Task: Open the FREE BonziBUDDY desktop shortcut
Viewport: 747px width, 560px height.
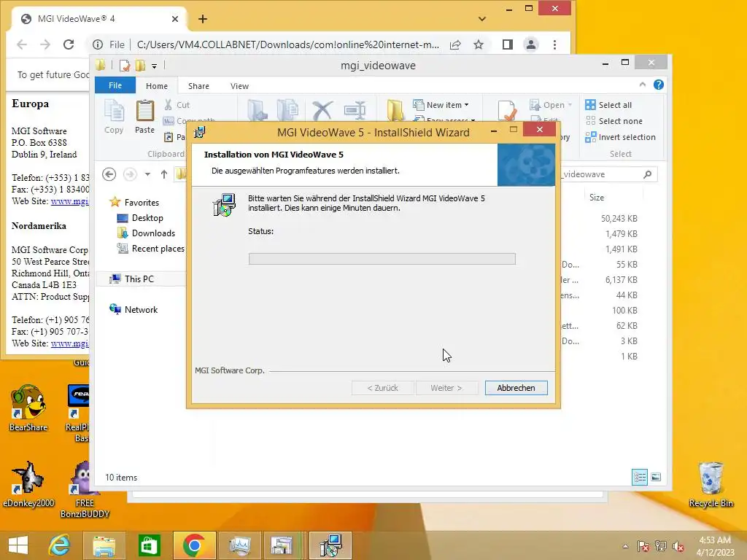Action: click(x=85, y=490)
